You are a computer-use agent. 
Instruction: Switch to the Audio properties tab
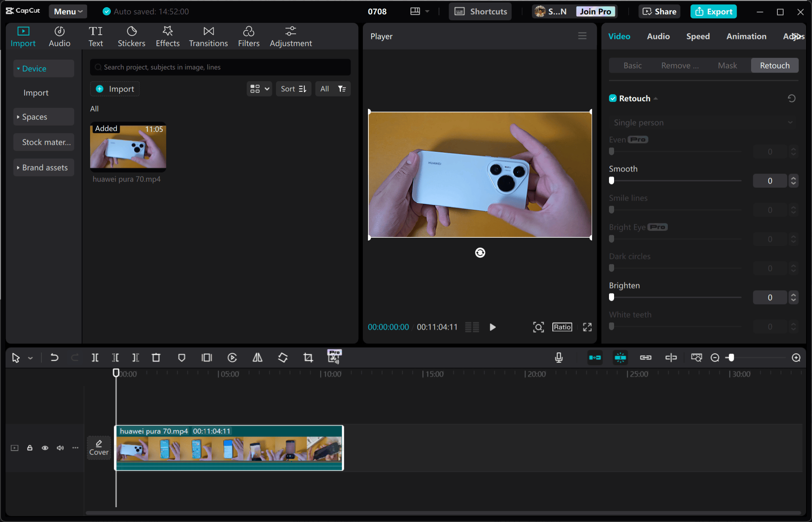click(x=658, y=36)
